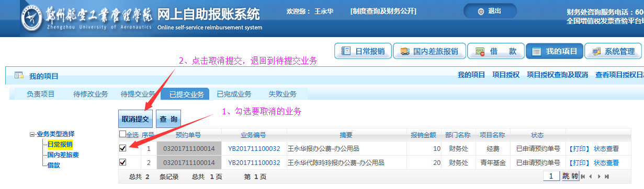Click the 状态 column header
644x189 pixels.
(538, 135)
